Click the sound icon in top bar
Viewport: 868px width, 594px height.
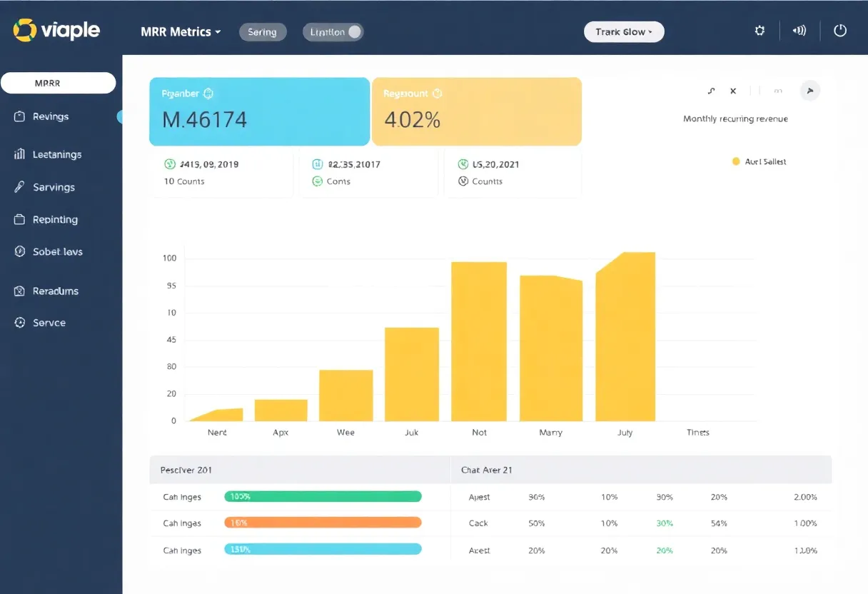pos(799,31)
